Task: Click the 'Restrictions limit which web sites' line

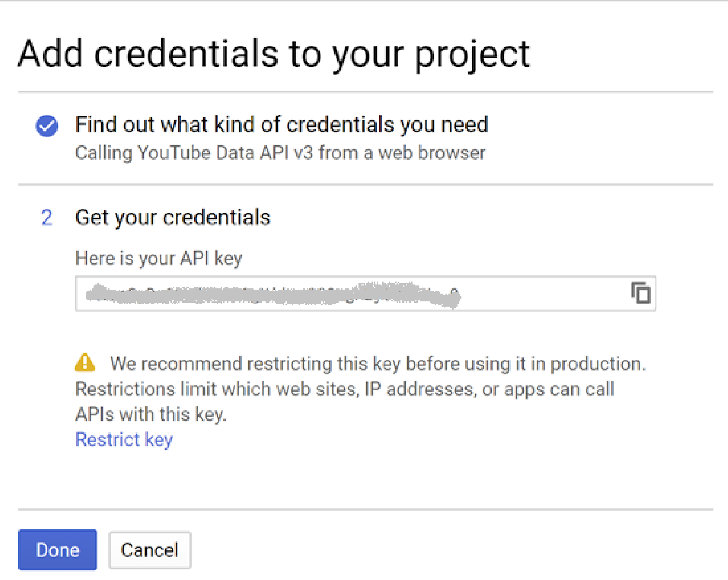Action: pyautogui.click(x=345, y=389)
